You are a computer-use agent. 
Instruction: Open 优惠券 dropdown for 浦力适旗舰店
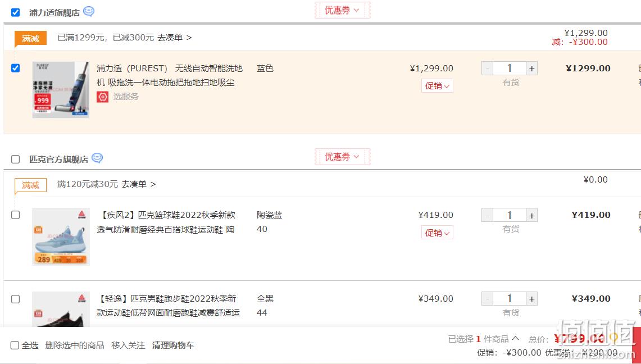[x=342, y=10]
